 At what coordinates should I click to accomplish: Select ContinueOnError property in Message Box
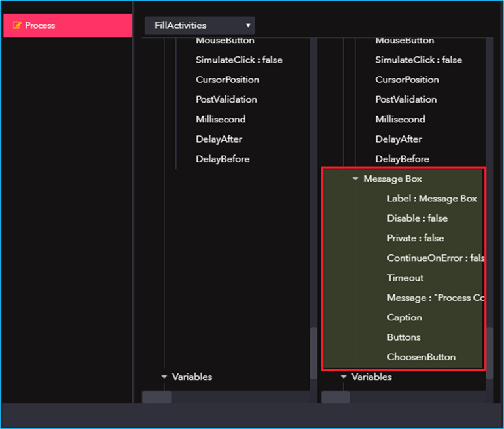pyautogui.click(x=435, y=258)
